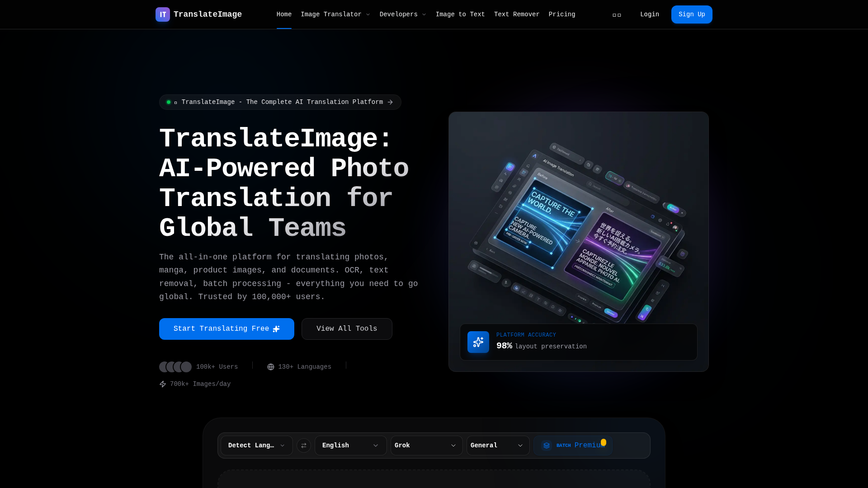Viewport: 868px width, 488px height.
Task: Click the hero product preview image
Action: click(578, 226)
